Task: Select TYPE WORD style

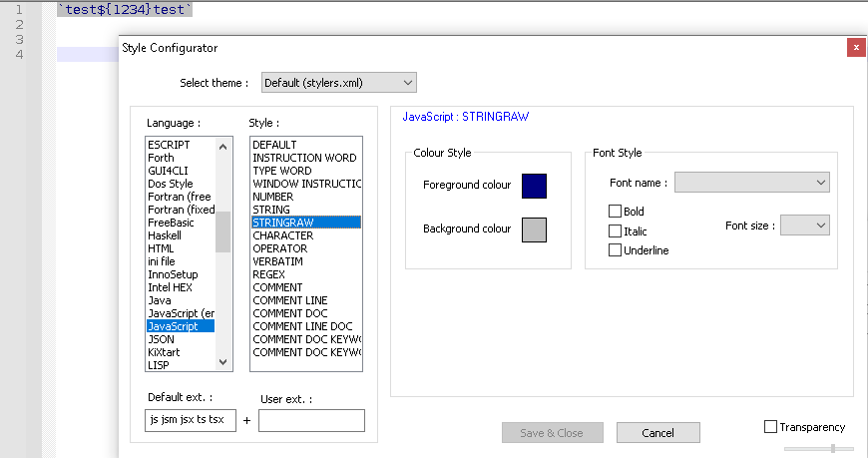Action: coord(306,171)
